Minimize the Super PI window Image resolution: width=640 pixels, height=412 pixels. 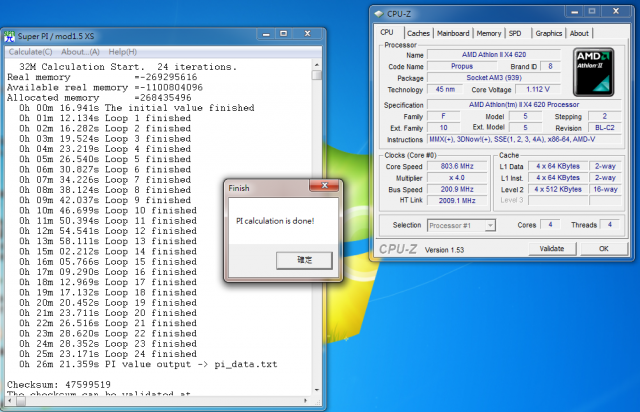[x=266, y=34]
